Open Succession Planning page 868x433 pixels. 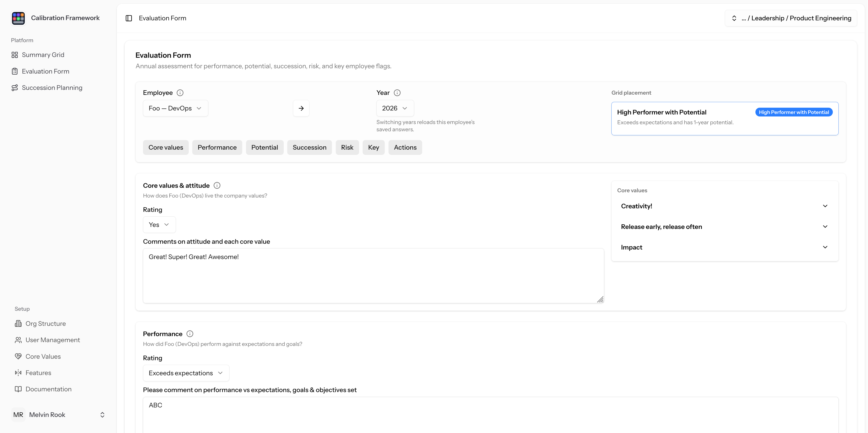pyautogui.click(x=58, y=88)
